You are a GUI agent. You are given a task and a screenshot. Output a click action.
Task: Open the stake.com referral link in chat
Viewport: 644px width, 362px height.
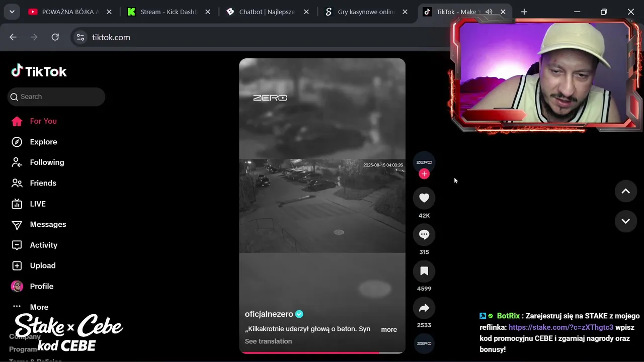(561, 327)
